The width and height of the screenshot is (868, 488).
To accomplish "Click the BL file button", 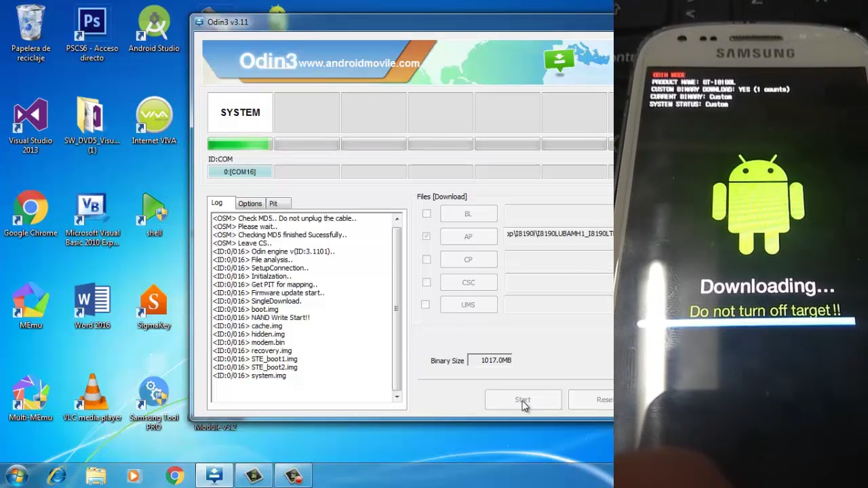I will pyautogui.click(x=469, y=213).
